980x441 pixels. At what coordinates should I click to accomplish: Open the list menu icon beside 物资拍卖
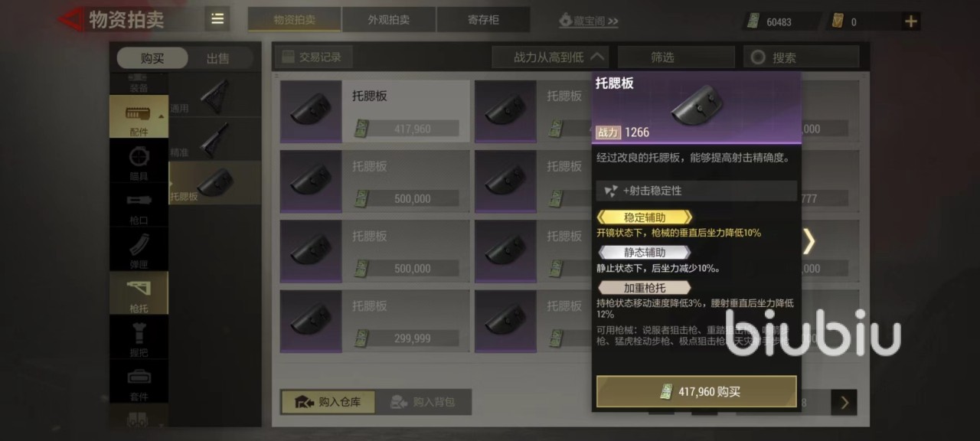pyautogui.click(x=217, y=19)
